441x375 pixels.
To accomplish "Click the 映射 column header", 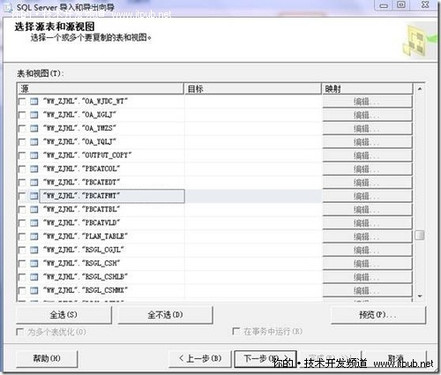I will 367,89.
